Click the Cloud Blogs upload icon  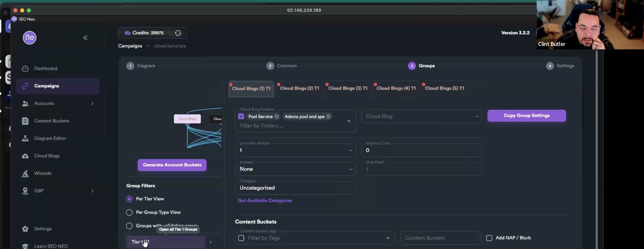[25, 156]
